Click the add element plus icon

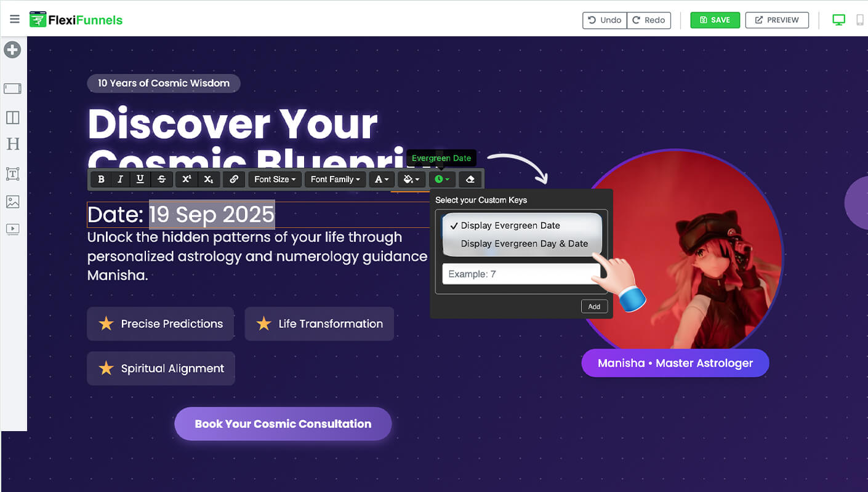(13, 50)
